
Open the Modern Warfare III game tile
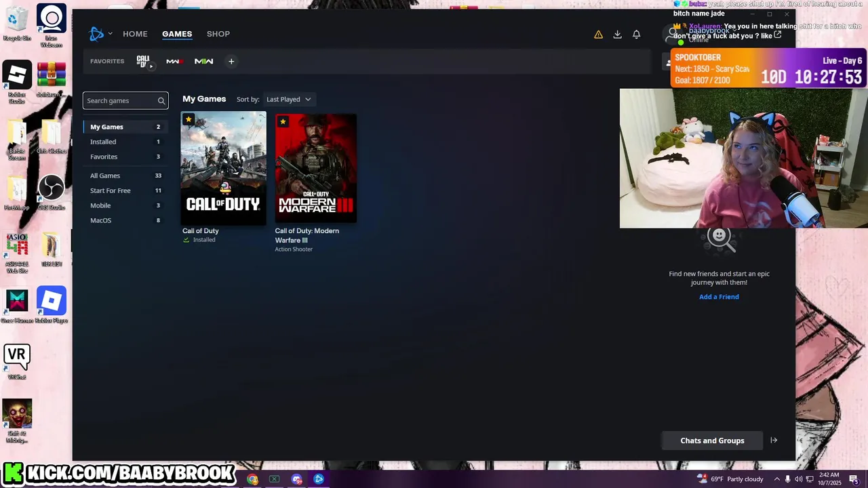coord(315,168)
